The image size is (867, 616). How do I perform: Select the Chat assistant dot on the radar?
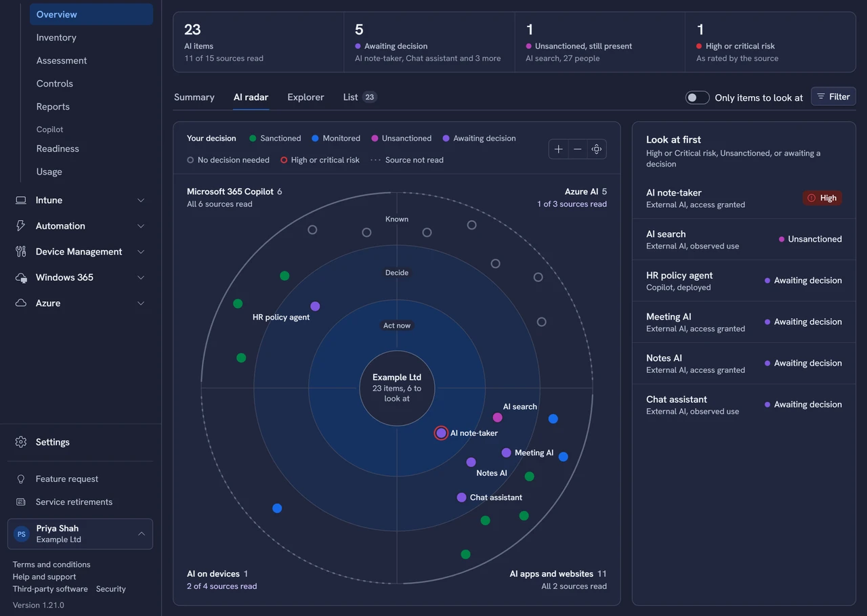point(461,498)
